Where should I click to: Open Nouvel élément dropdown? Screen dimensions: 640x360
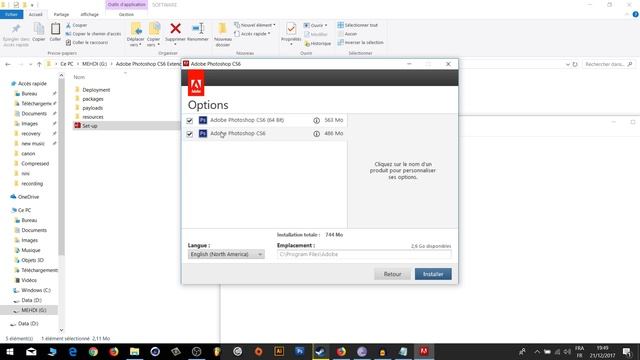coord(255,25)
